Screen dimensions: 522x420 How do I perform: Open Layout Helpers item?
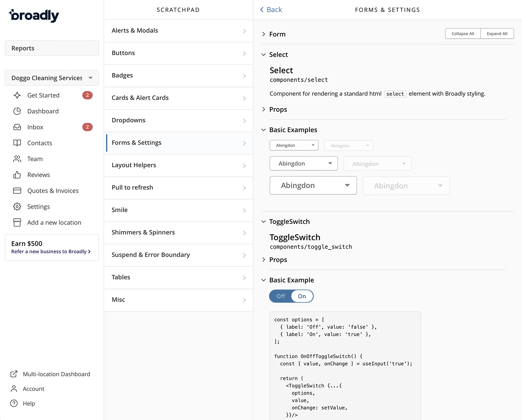pyautogui.click(x=178, y=166)
